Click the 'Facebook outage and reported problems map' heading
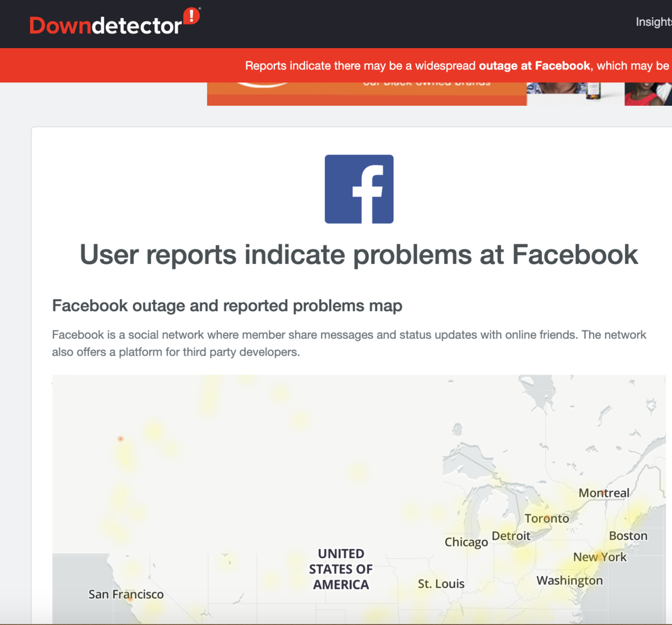The height and width of the screenshot is (625, 672). pyautogui.click(x=227, y=306)
